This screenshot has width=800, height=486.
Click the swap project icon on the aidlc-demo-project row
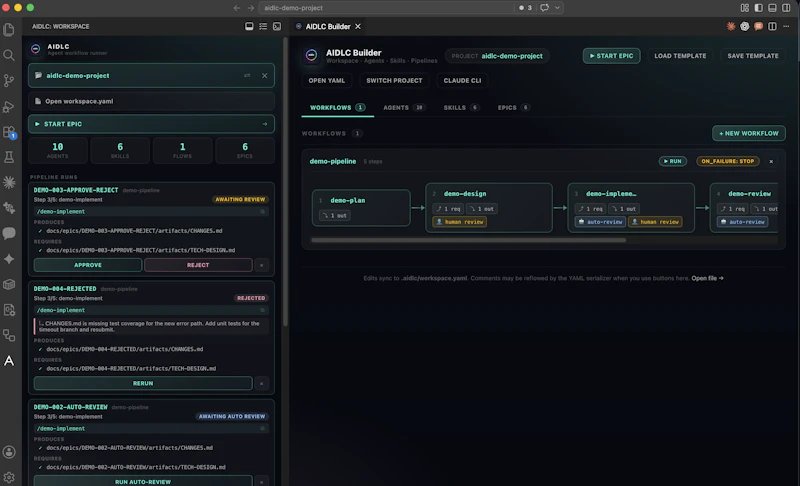[247, 75]
